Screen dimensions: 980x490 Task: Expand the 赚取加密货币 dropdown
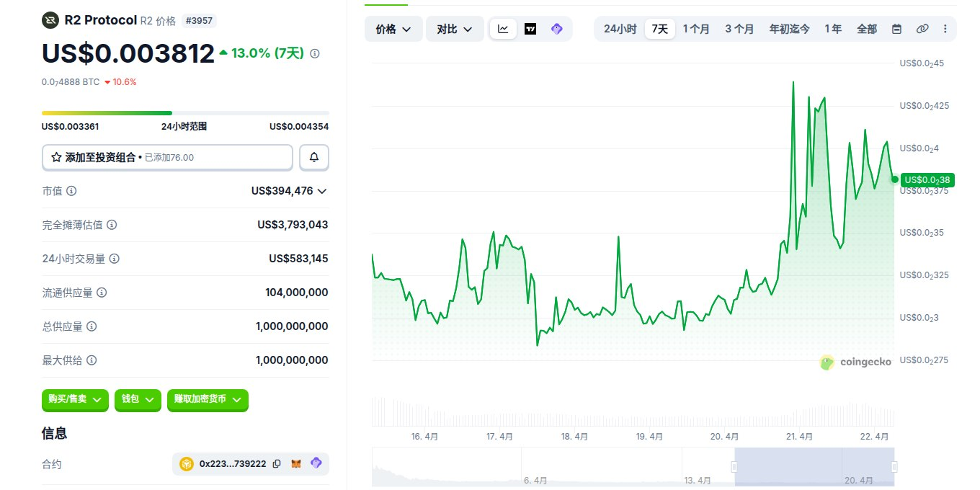tap(208, 399)
